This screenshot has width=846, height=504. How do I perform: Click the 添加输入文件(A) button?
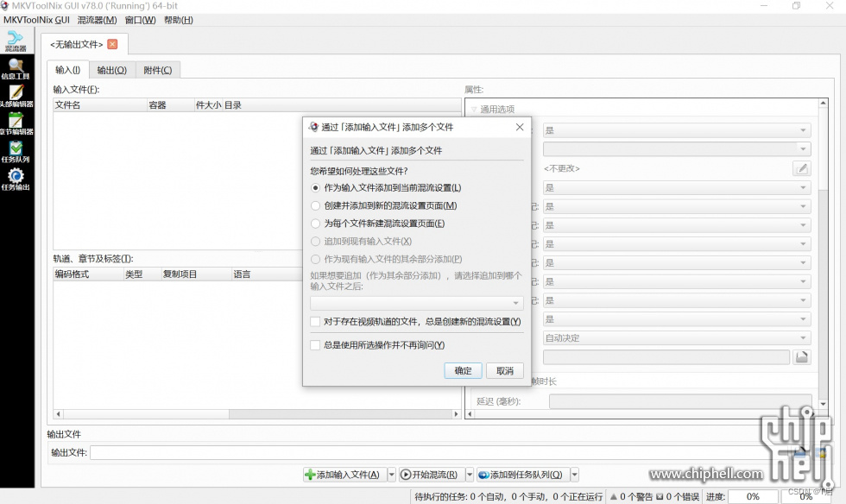point(344,475)
